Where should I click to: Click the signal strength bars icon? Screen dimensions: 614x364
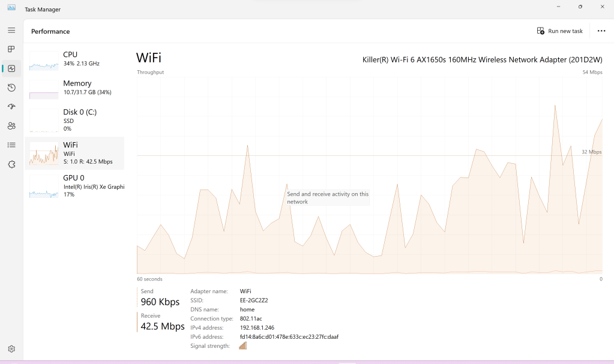click(243, 345)
